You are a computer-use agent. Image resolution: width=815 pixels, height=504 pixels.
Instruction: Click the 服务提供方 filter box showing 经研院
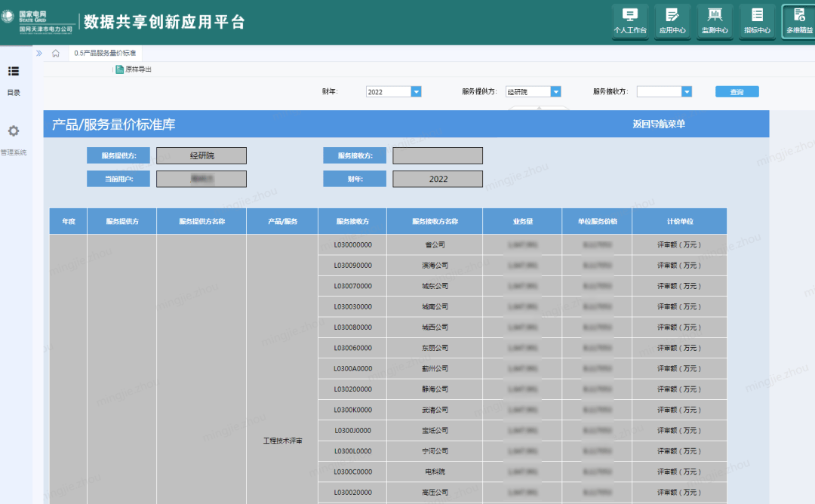click(x=534, y=92)
